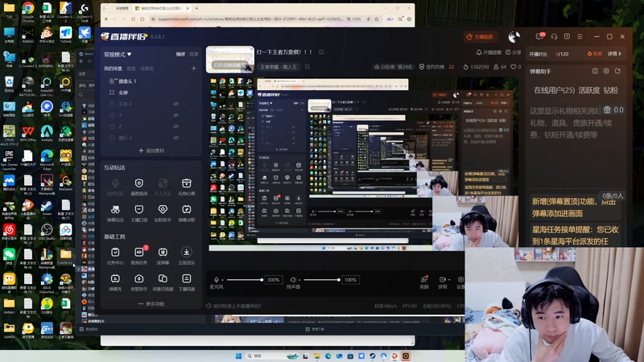
Task: Click the live cover thumbnail
Action: [x=230, y=59]
